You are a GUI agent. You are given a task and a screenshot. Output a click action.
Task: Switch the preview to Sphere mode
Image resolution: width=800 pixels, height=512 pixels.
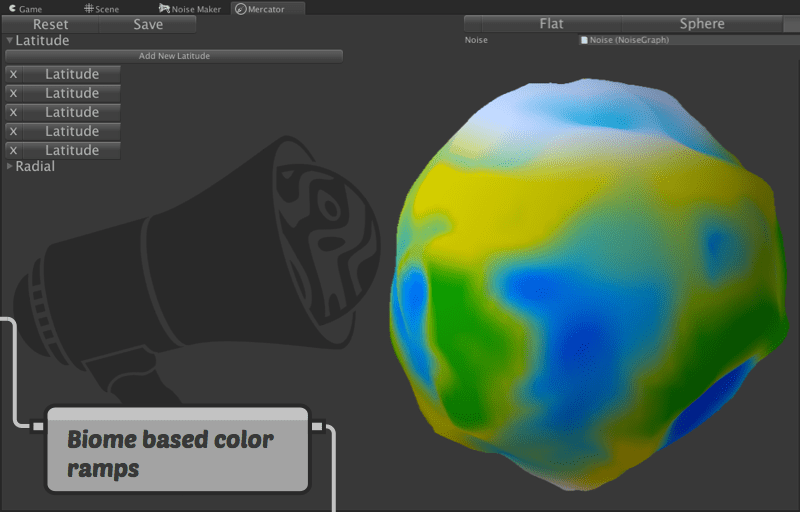point(702,24)
